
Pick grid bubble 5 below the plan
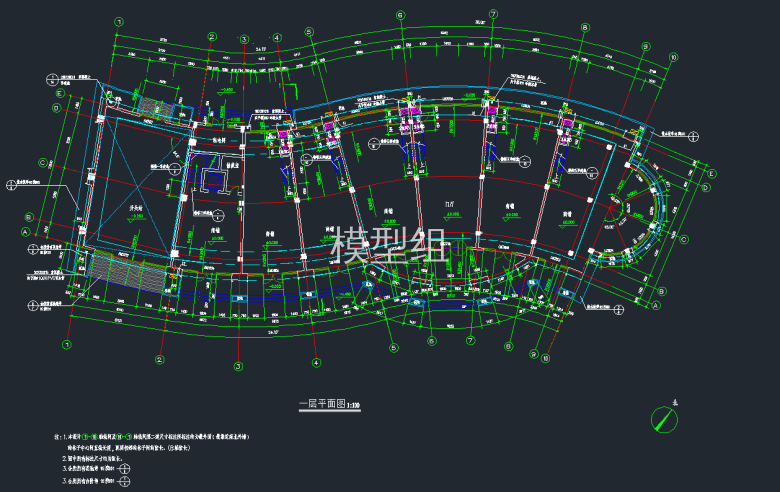394,348
